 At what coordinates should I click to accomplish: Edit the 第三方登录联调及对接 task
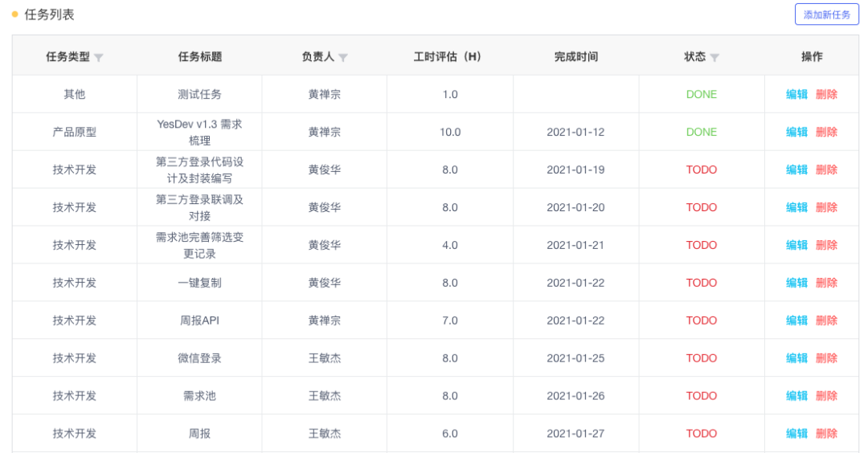pos(796,207)
